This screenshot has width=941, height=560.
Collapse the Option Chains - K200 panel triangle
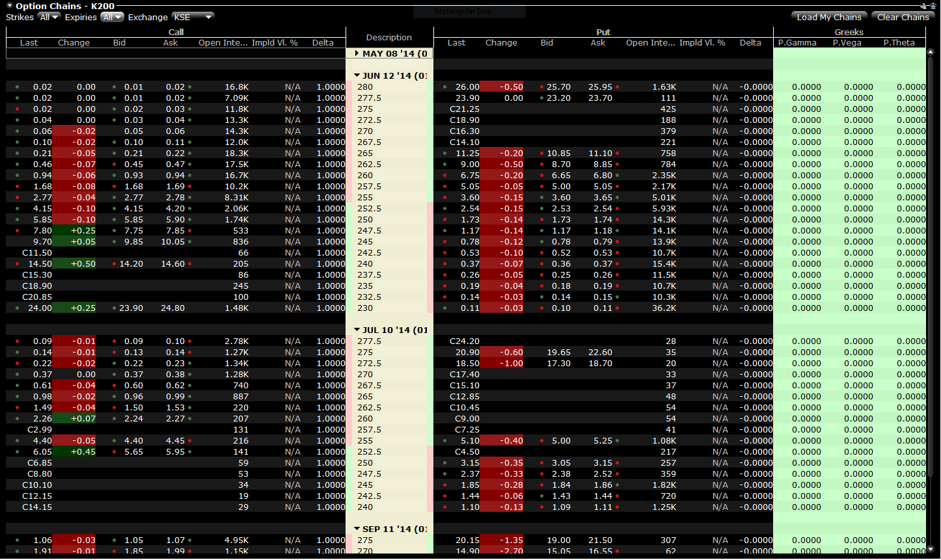coord(9,6)
